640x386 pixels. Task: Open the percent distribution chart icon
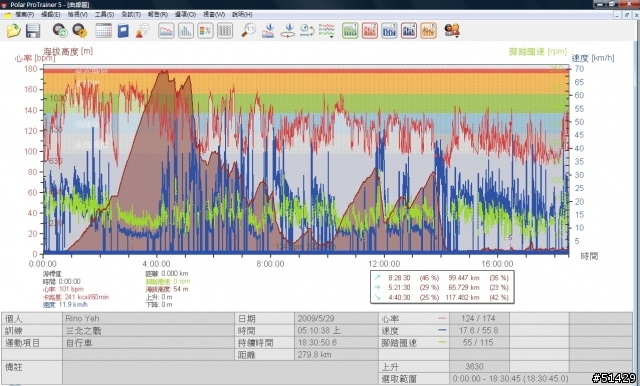205,31
